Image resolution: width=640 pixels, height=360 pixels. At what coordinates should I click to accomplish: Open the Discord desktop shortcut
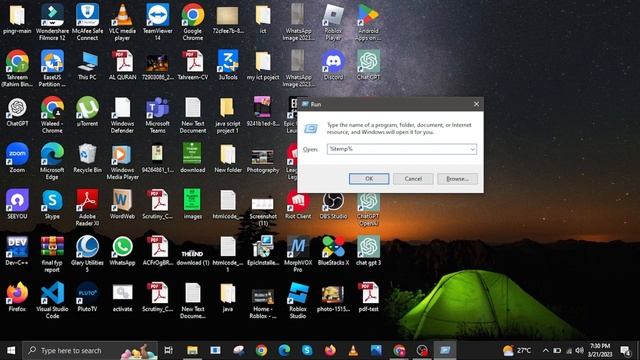(333, 65)
